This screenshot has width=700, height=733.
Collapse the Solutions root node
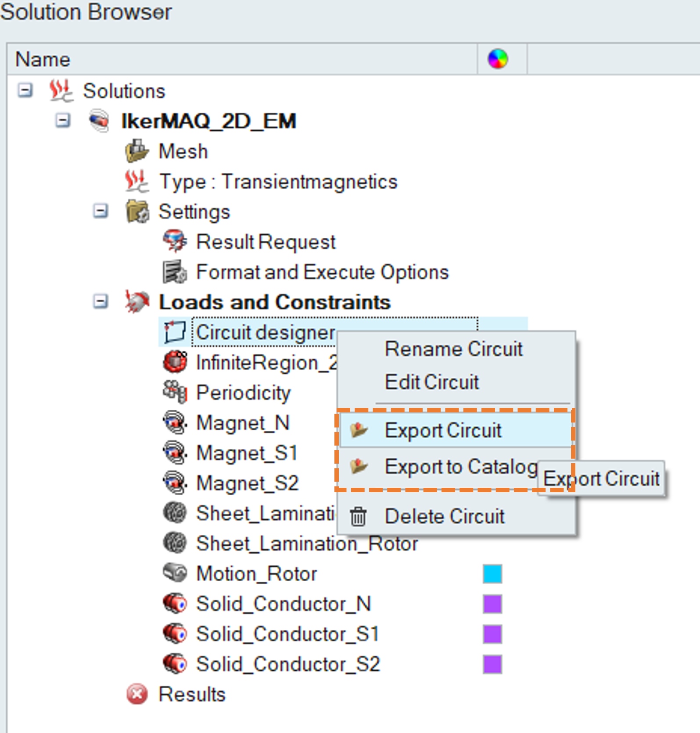point(25,91)
